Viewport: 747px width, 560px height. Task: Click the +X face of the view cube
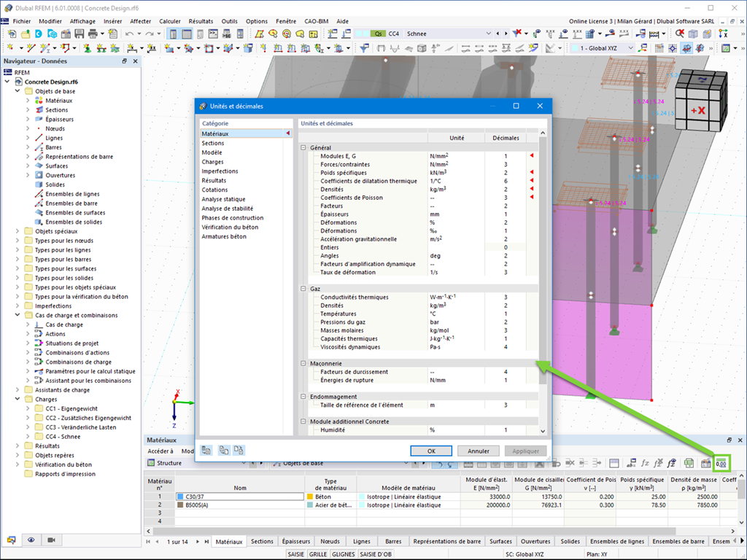[698, 111]
